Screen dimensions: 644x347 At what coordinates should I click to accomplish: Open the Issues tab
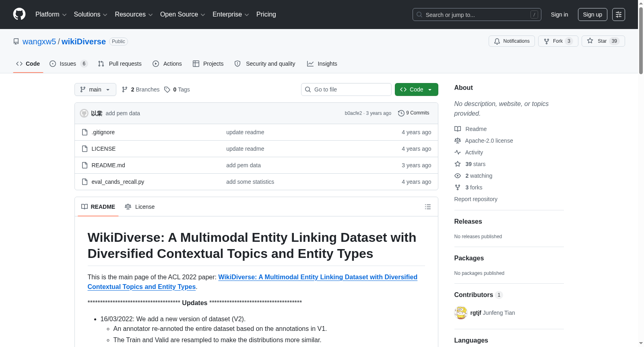pyautogui.click(x=68, y=64)
